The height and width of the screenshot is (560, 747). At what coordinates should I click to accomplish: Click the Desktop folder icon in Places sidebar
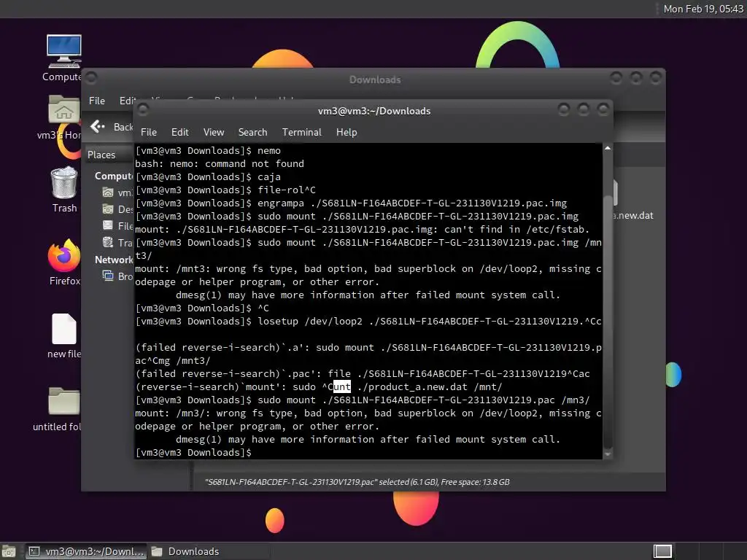pos(108,209)
